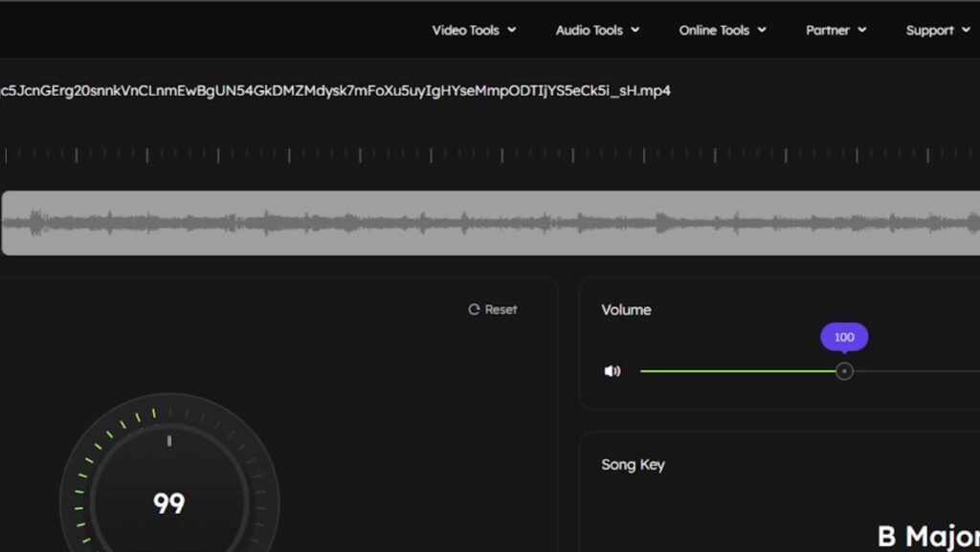Click the tempo dial's top needle marker

pyautogui.click(x=169, y=441)
